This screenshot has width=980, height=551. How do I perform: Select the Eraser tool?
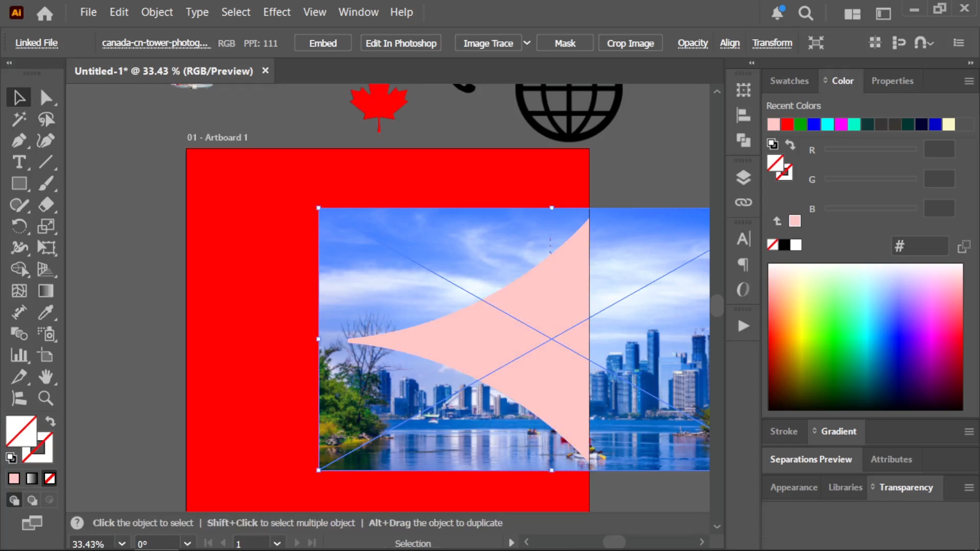(46, 205)
